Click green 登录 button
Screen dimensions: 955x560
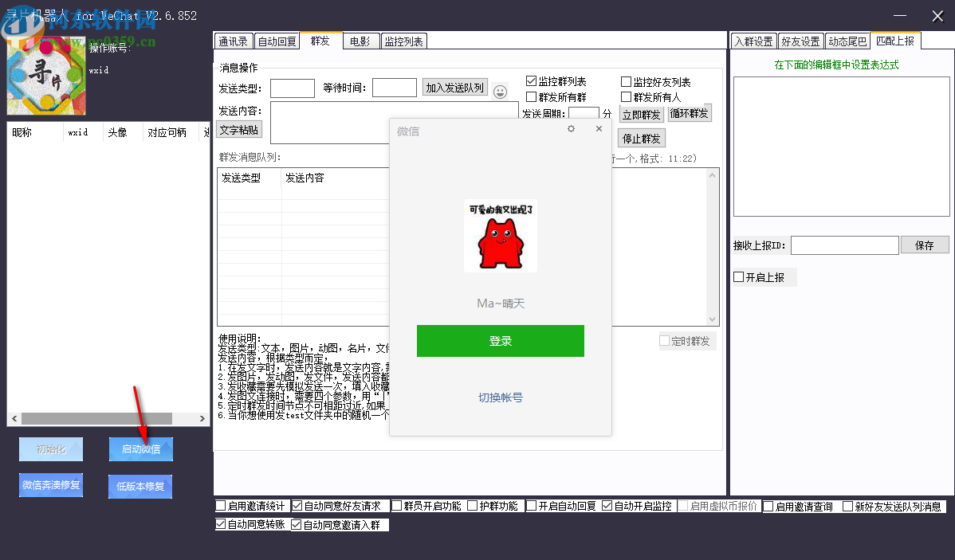pos(501,341)
